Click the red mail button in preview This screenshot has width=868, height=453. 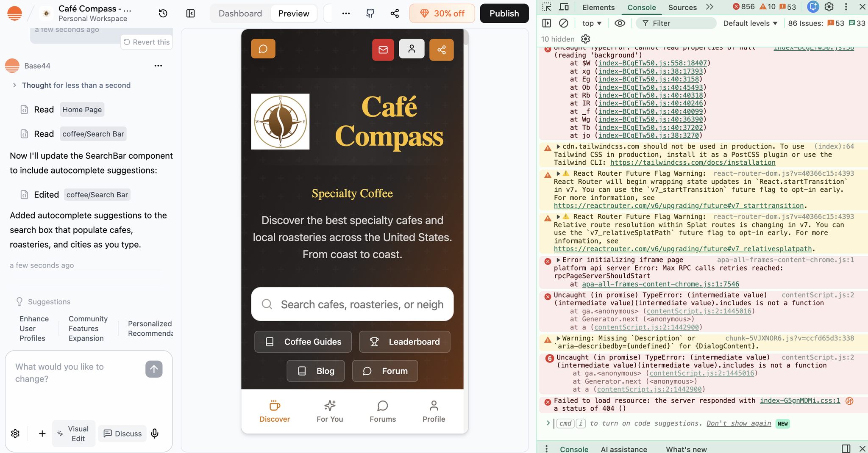[383, 50]
